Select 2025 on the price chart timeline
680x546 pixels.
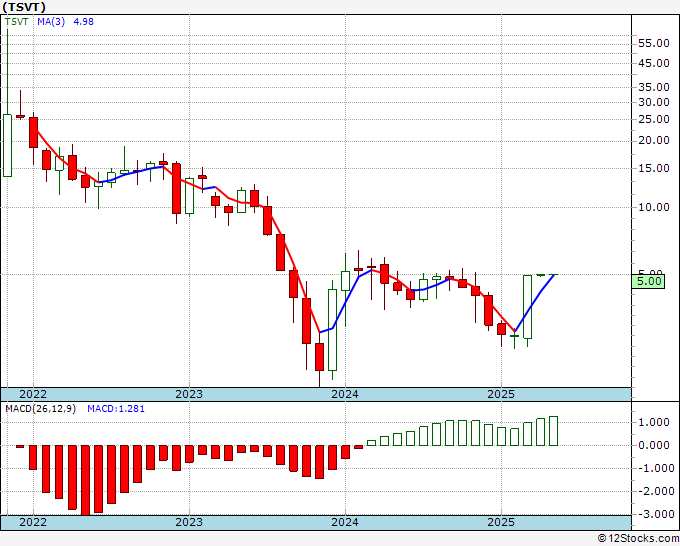tap(501, 394)
